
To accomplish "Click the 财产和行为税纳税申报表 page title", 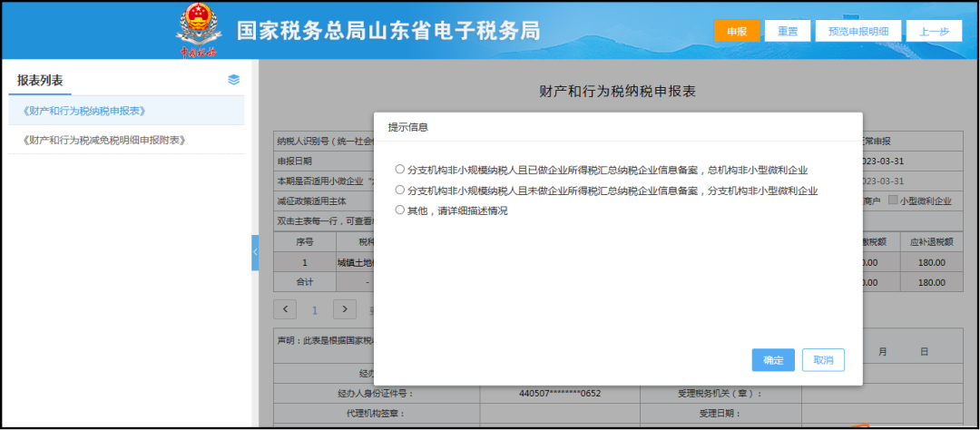I will click(x=618, y=92).
